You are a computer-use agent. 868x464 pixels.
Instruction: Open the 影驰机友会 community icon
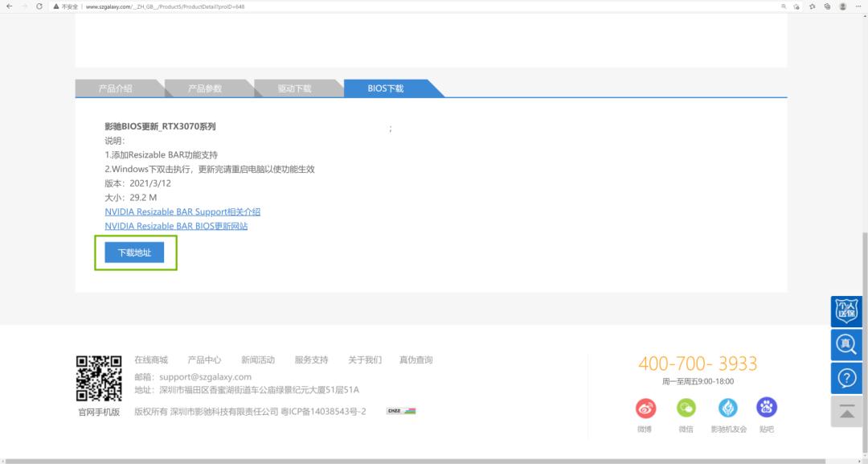[727, 408]
